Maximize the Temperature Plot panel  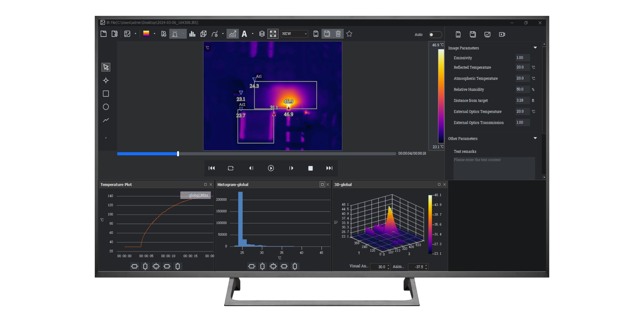pyautogui.click(x=205, y=184)
